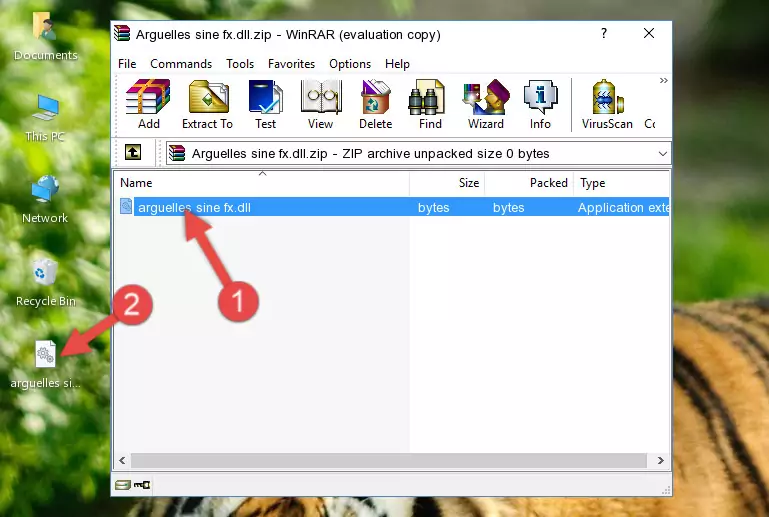The height and width of the screenshot is (517, 769).
Task: Select the This PC desktop icon
Action: pyautogui.click(x=45, y=118)
